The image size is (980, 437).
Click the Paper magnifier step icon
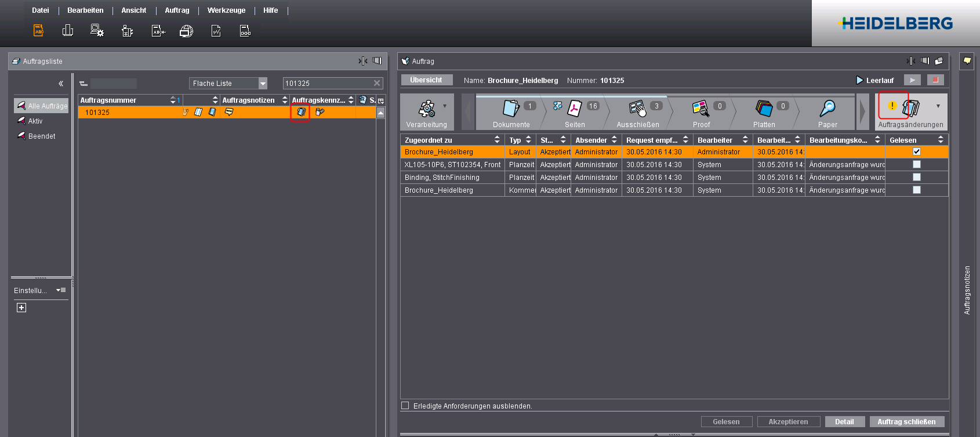[x=827, y=109]
